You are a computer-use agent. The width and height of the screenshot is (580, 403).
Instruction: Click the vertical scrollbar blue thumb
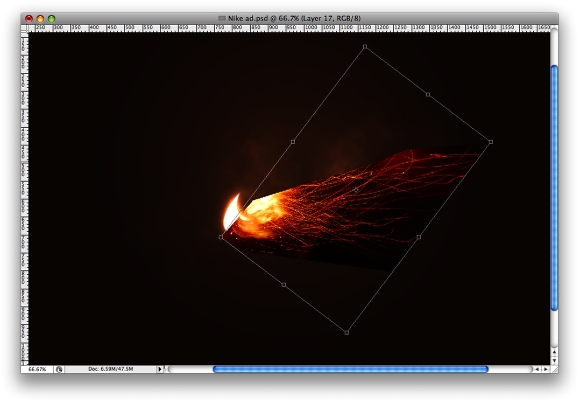tap(554, 188)
